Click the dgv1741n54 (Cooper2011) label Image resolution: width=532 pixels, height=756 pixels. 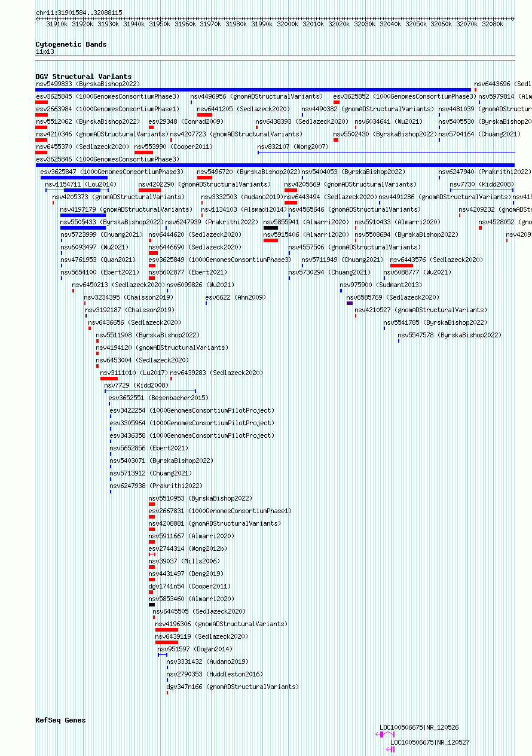click(189, 586)
